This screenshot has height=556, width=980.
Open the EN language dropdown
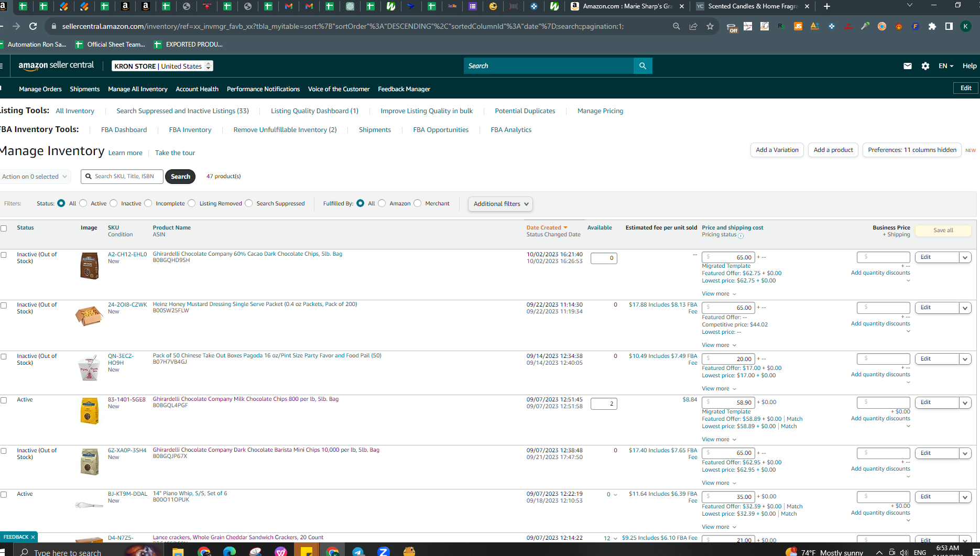[946, 66]
